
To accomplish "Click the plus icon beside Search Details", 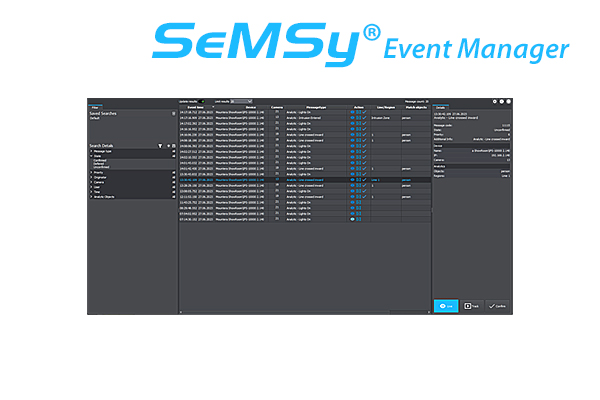I will (168, 146).
